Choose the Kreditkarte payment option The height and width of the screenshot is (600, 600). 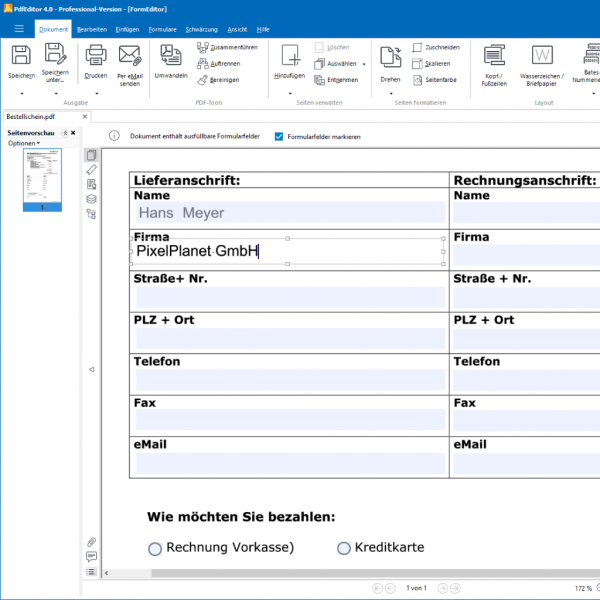(x=344, y=548)
